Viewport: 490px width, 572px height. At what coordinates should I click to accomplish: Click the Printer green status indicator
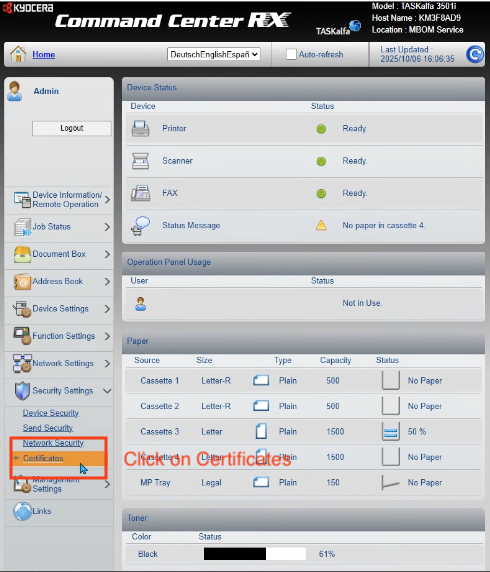[x=321, y=129]
